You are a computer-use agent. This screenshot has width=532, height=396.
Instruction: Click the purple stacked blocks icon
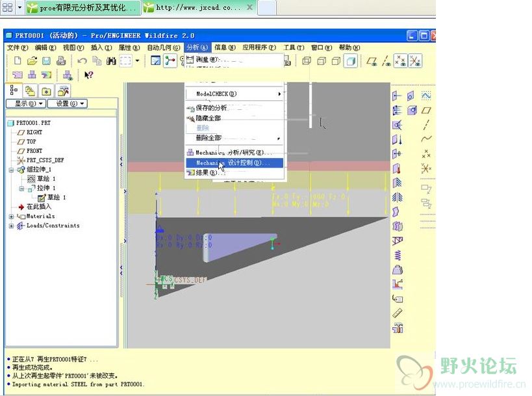pyautogui.click(x=32, y=75)
